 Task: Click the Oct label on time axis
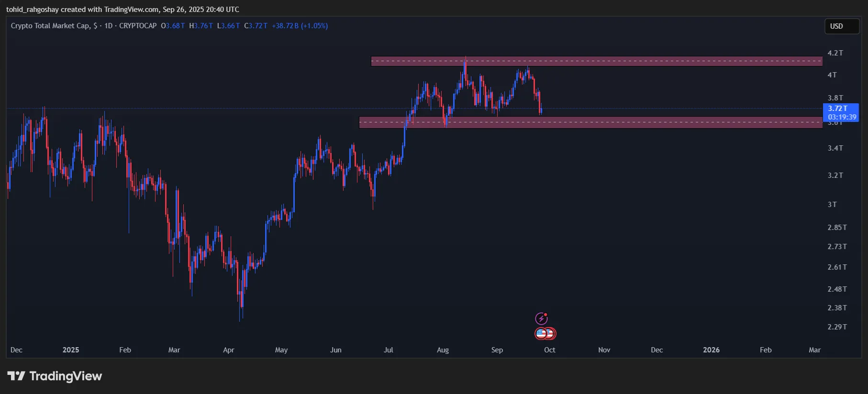click(549, 350)
